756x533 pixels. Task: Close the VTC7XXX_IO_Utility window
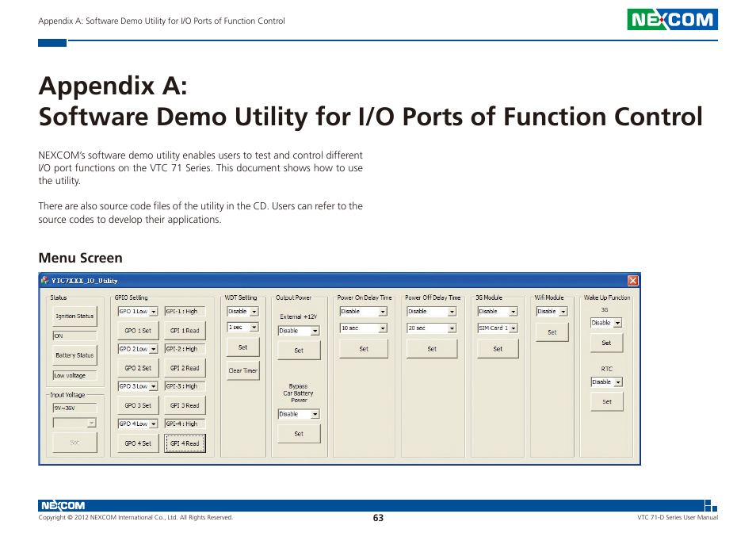[x=632, y=280]
